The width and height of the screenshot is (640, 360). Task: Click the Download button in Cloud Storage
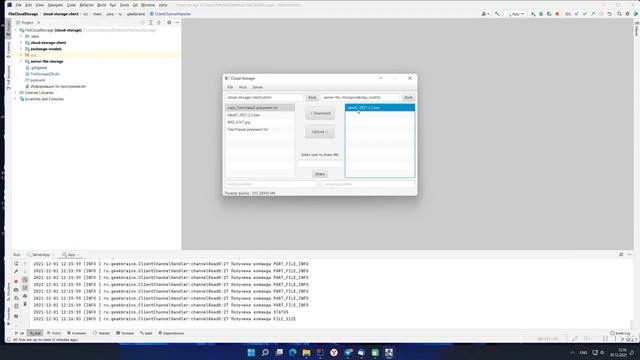pos(320,113)
